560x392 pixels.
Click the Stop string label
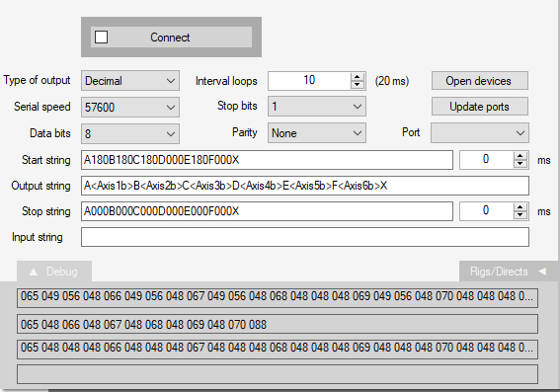point(46,211)
